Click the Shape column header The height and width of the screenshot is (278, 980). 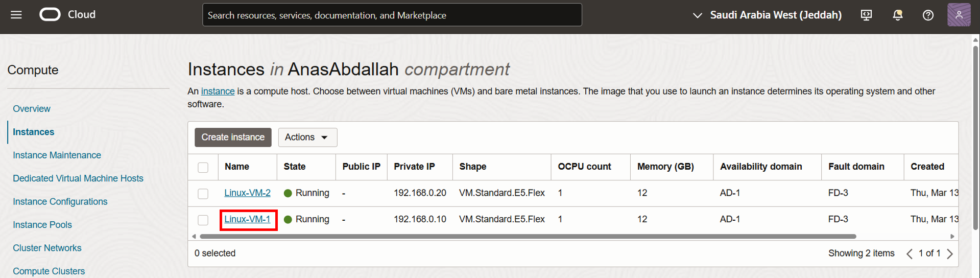[x=473, y=167]
